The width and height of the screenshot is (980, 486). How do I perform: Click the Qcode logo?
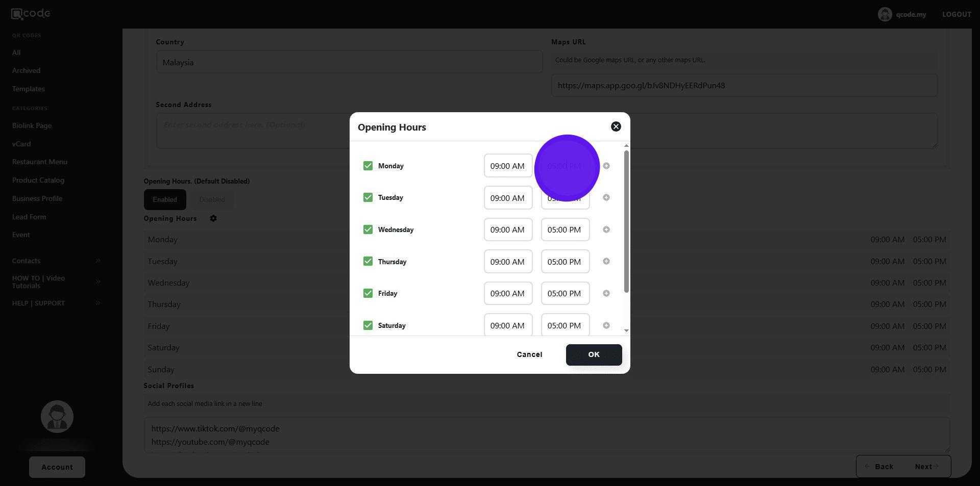coord(31,14)
